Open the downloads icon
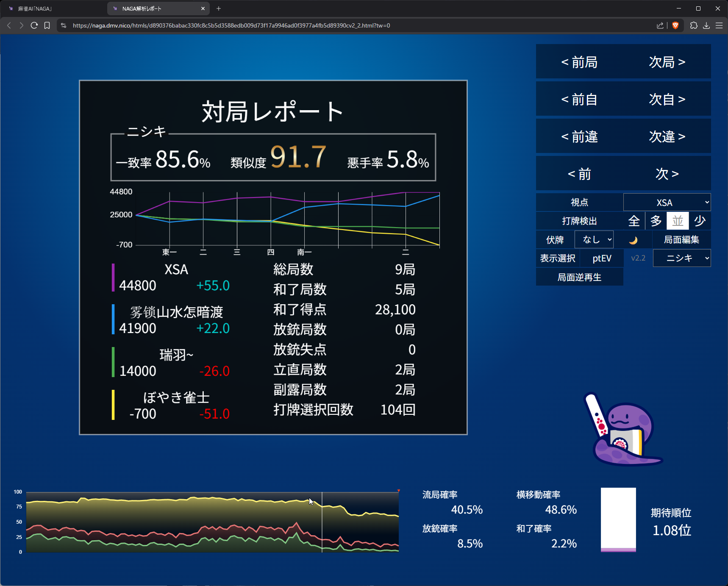728x586 pixels. tap(706, 25)
